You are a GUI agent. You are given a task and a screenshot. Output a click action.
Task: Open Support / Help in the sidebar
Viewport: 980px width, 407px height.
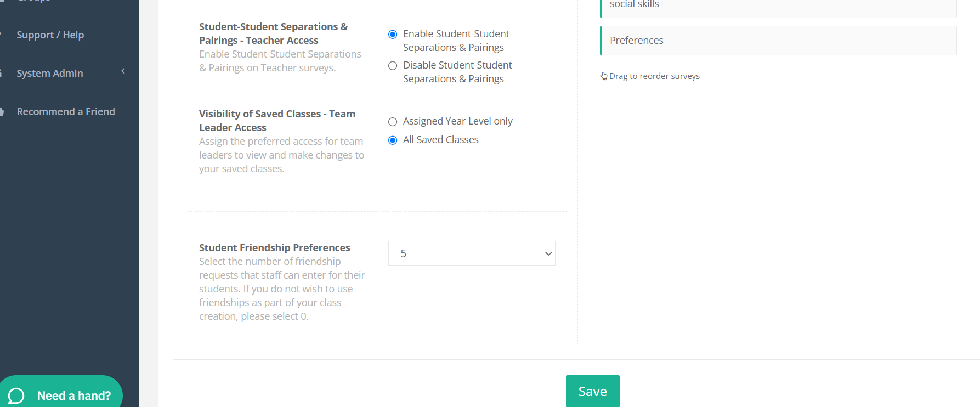click(50, 35)
